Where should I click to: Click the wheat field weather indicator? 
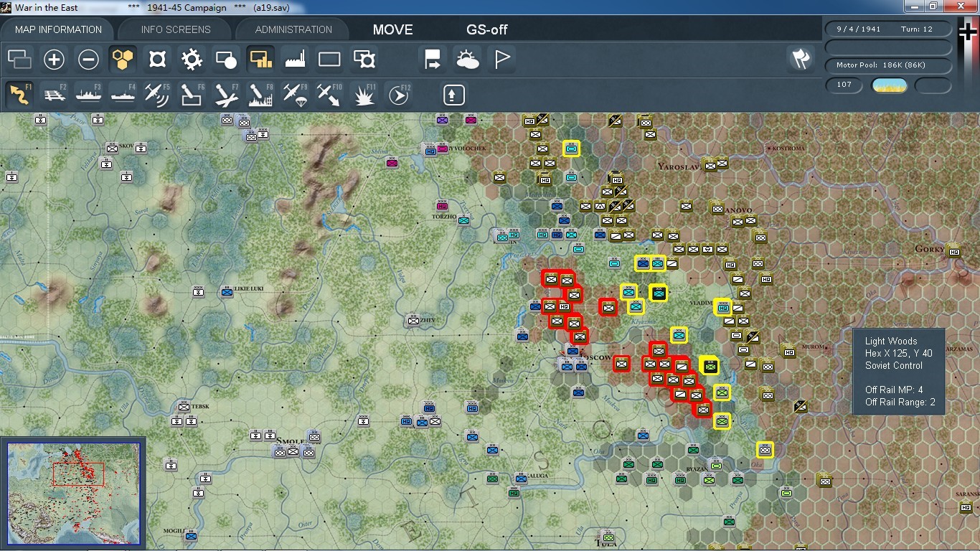click(890, 85)
